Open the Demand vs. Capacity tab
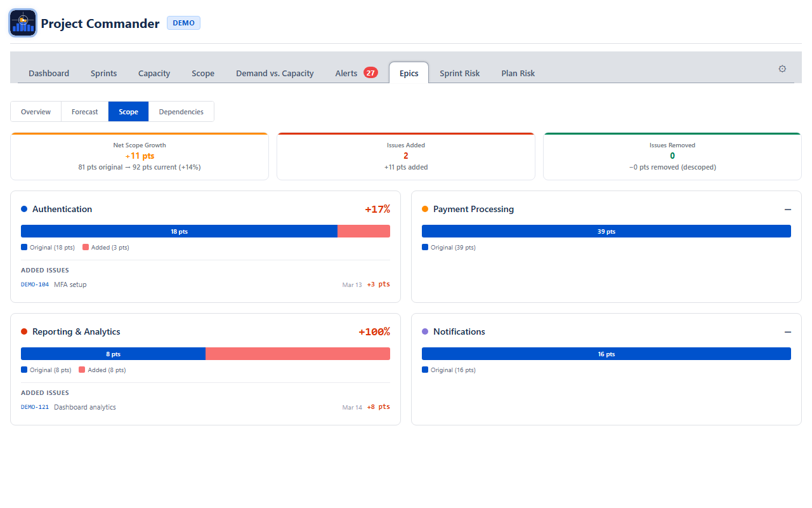 pyautogui.click(x=275, y=73)
